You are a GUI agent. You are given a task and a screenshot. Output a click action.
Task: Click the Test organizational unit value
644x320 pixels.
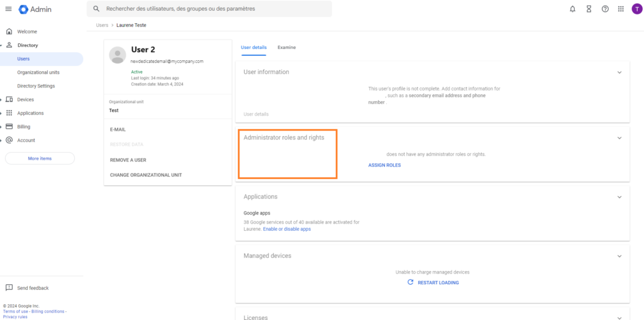point(114,111)
